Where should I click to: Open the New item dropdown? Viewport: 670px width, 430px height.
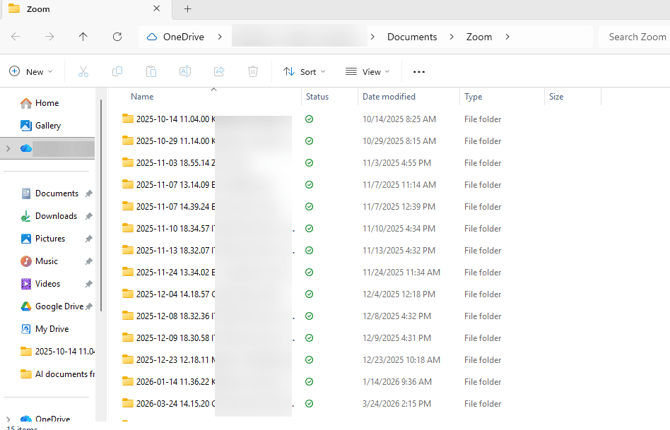click(30, 72)
